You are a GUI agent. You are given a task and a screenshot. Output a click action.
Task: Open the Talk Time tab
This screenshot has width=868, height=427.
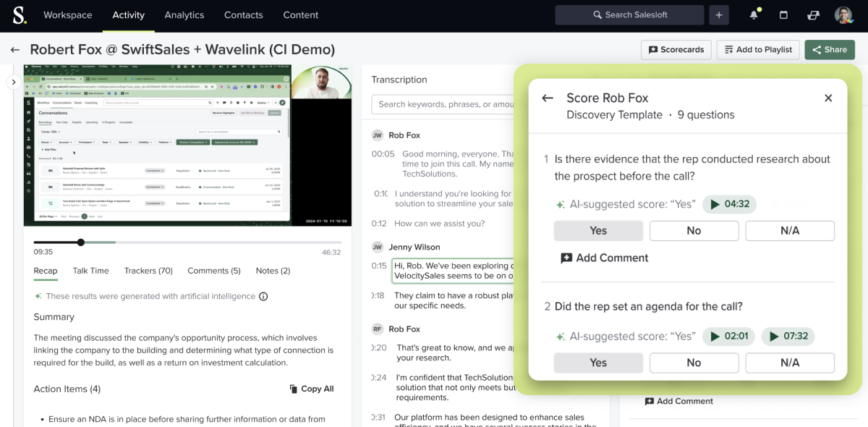pos(90,271)
